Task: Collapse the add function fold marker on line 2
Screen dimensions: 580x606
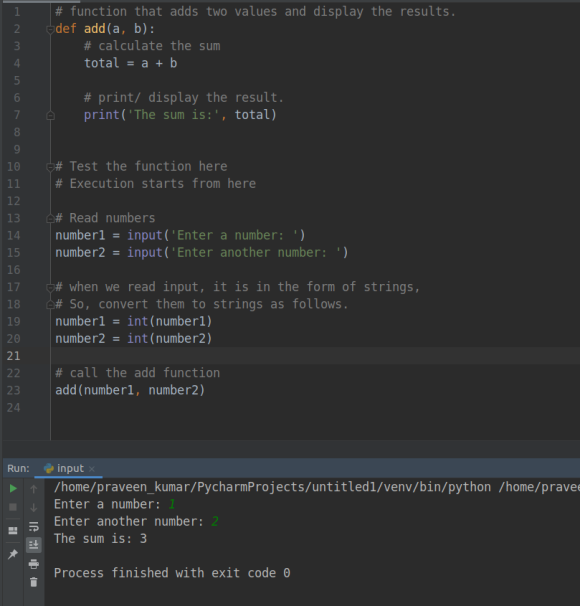Action: click(x=50, y=29)
